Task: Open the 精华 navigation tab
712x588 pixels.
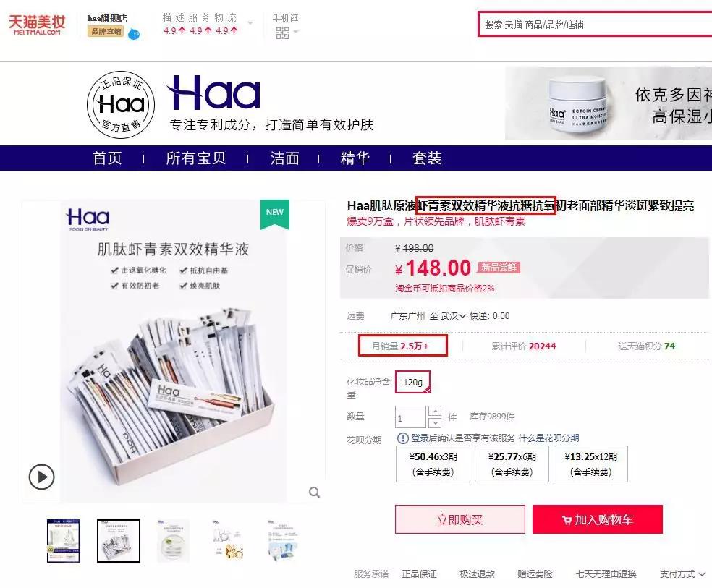Action: [x=355, y=158]
